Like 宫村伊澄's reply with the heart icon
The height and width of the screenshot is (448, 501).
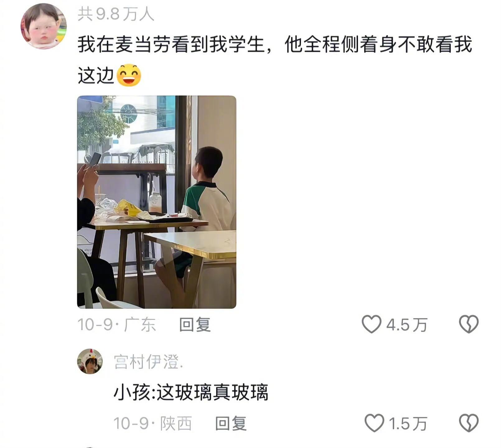coord(374,423)
